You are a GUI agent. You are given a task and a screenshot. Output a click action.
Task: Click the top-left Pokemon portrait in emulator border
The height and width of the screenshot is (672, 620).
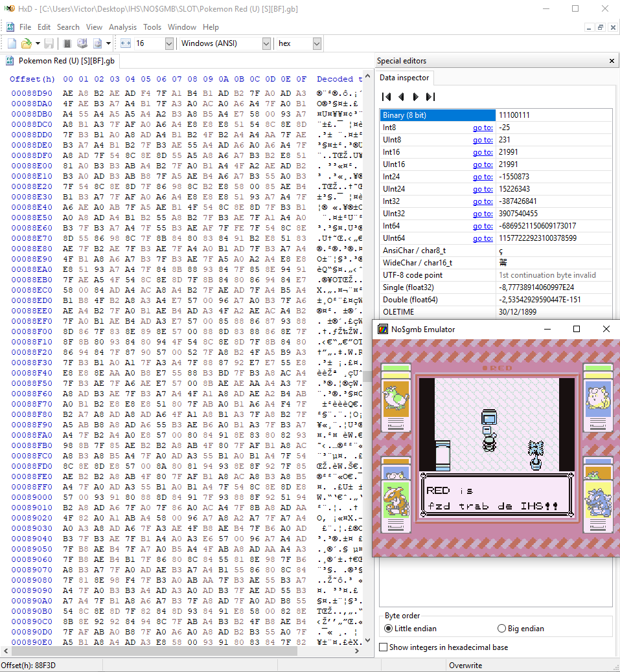tap(396, 399)
